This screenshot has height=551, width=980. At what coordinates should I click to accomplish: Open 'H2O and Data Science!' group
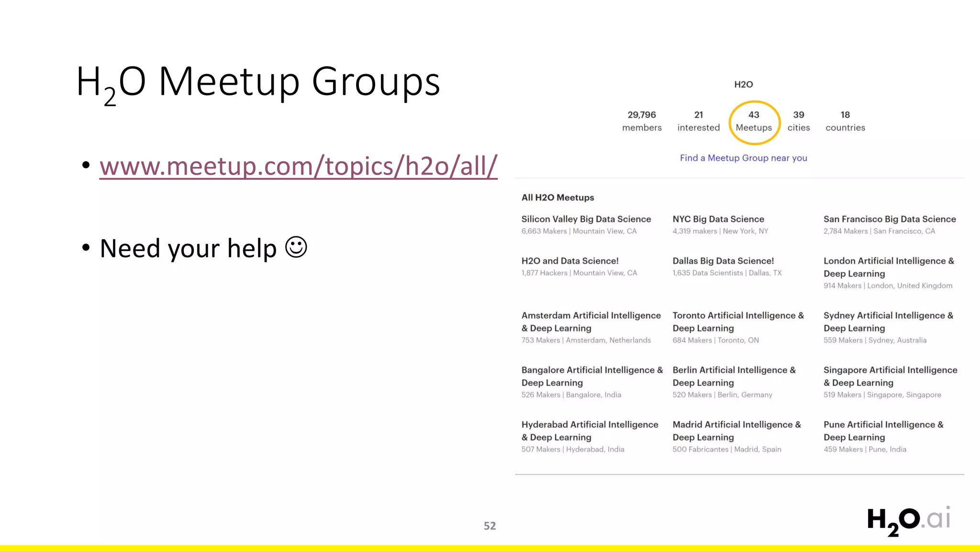(x=570, y=261)
